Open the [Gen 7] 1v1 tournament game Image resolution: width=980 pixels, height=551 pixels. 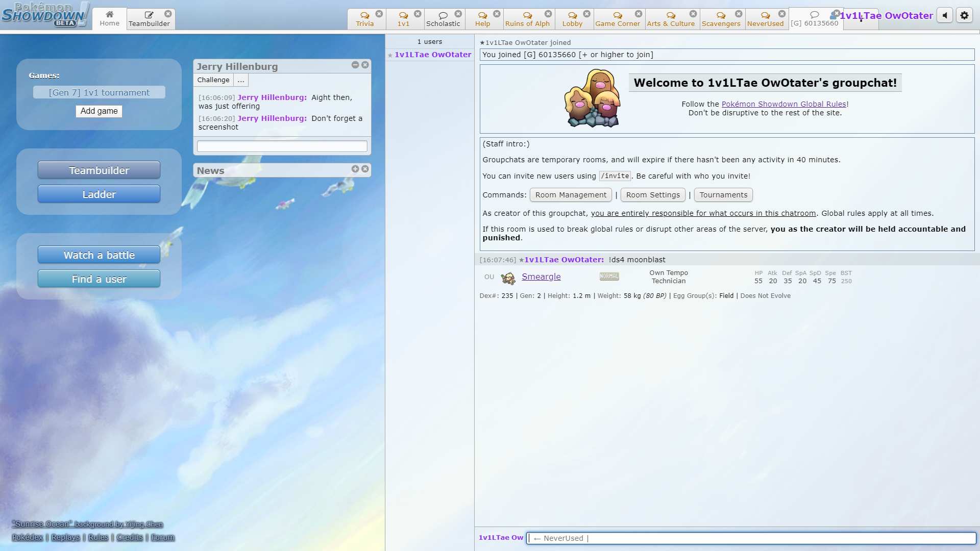pos(99,92)
